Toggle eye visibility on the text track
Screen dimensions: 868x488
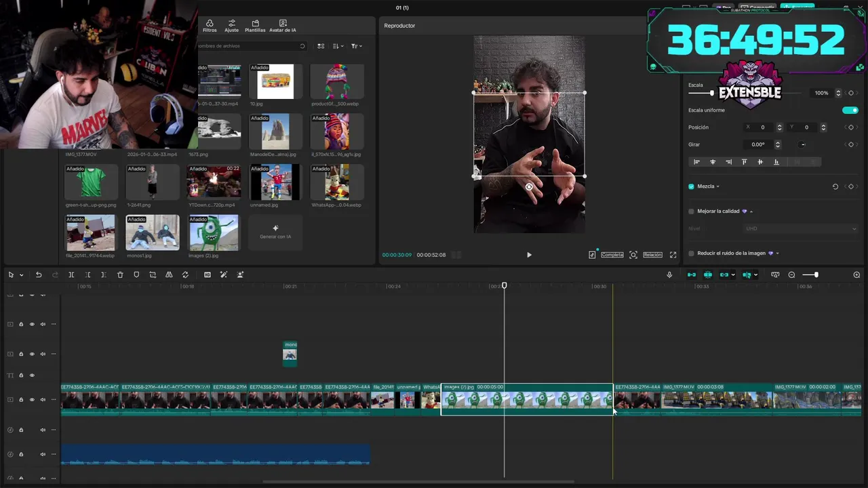pos(32,375)
